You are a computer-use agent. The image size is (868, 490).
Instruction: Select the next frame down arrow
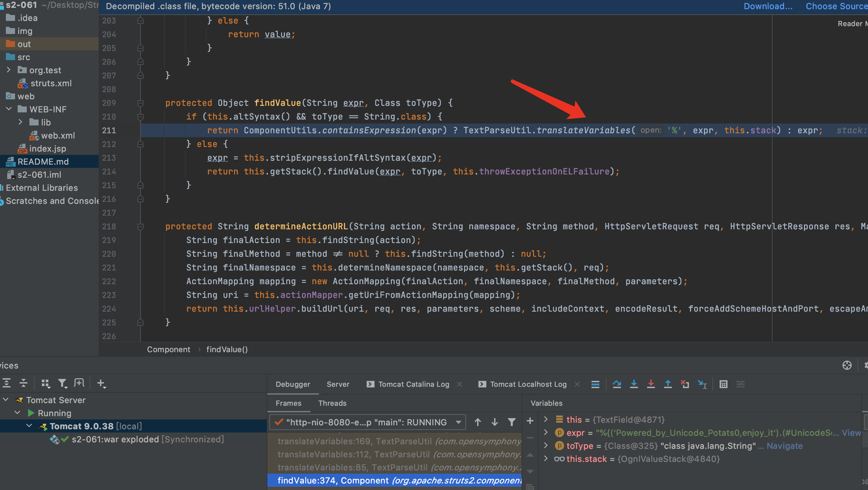[x=495, y=422]
